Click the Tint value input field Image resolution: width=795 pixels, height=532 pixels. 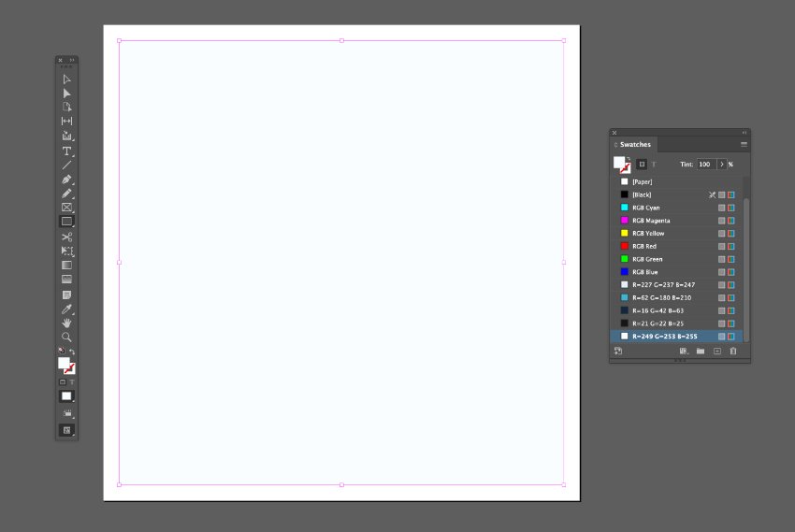point(706,165)
